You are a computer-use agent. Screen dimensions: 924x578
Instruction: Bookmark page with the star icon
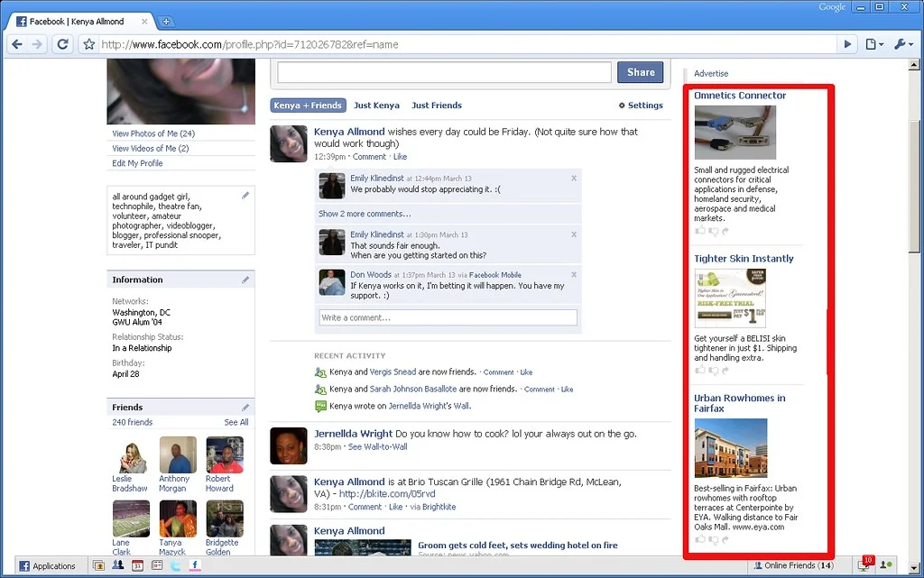(x=89, y=44)
